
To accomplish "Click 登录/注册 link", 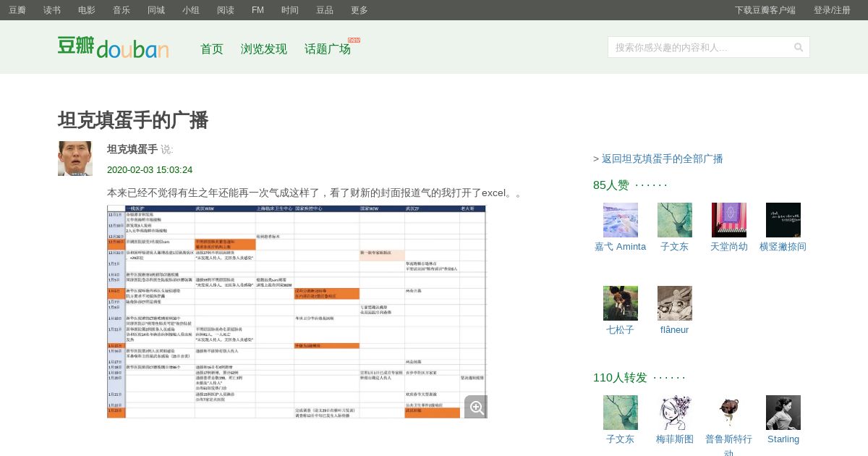I will (832, 10).
